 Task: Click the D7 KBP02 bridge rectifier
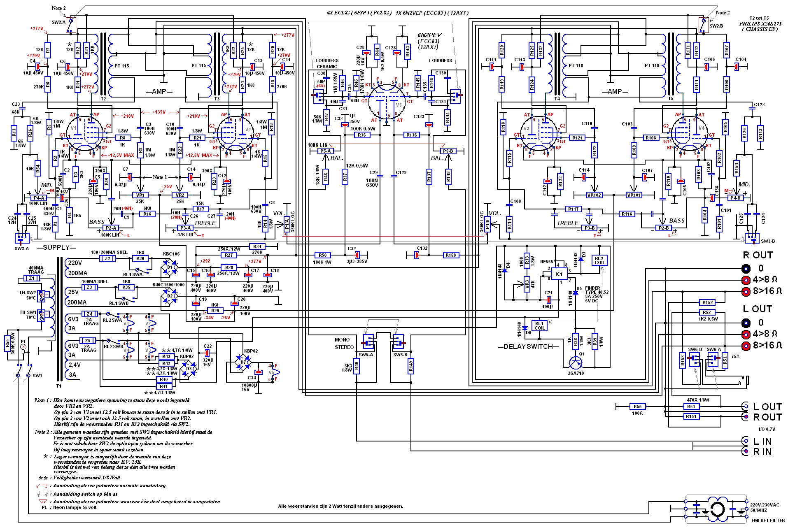click(x=243, y=362)
